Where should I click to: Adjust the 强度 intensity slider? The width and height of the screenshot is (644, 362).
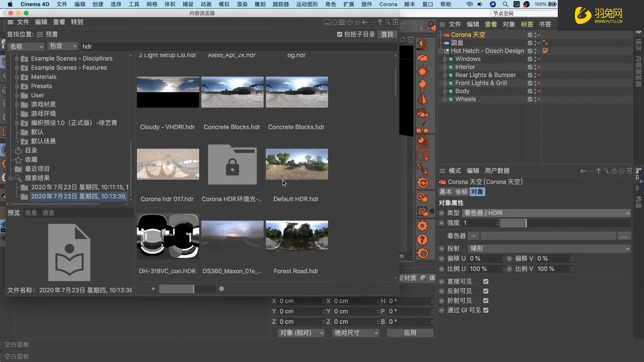(526, 223)
